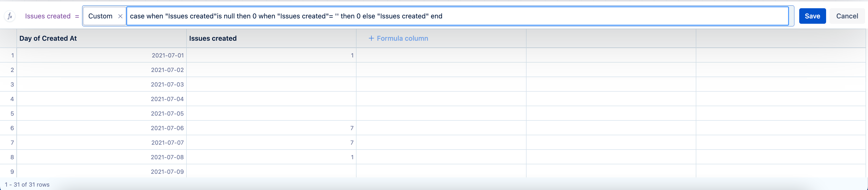Click into the case-when formula text field

[x=457, y=16]
